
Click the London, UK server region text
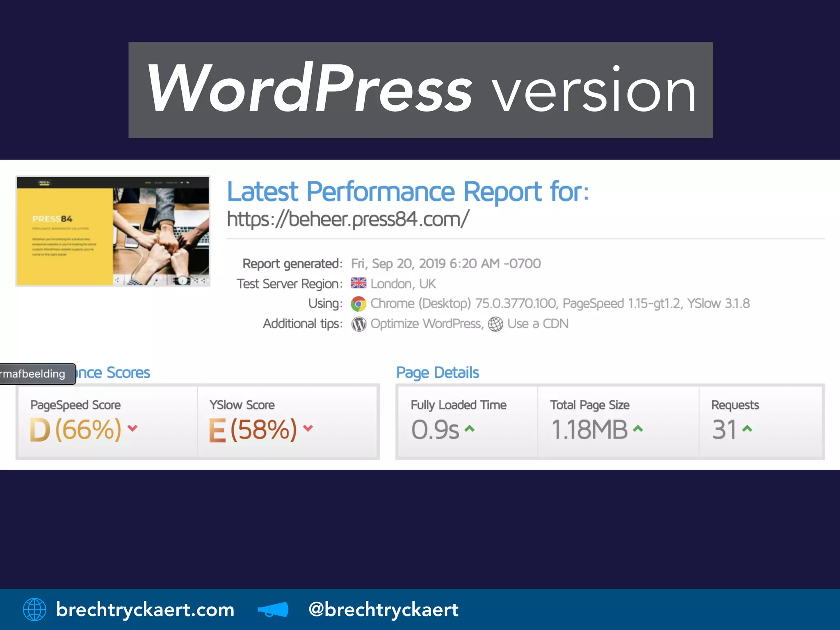click(x=403, y=283)
